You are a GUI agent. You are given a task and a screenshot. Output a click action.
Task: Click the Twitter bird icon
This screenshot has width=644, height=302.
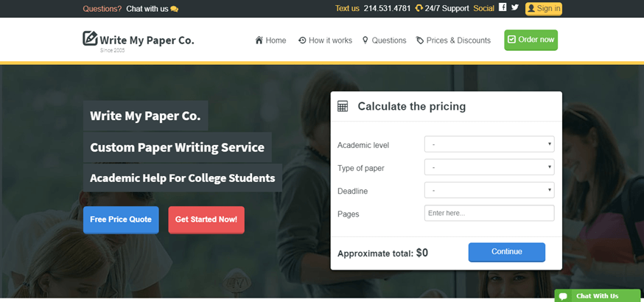pyautogui.click(x=514, y=7)
